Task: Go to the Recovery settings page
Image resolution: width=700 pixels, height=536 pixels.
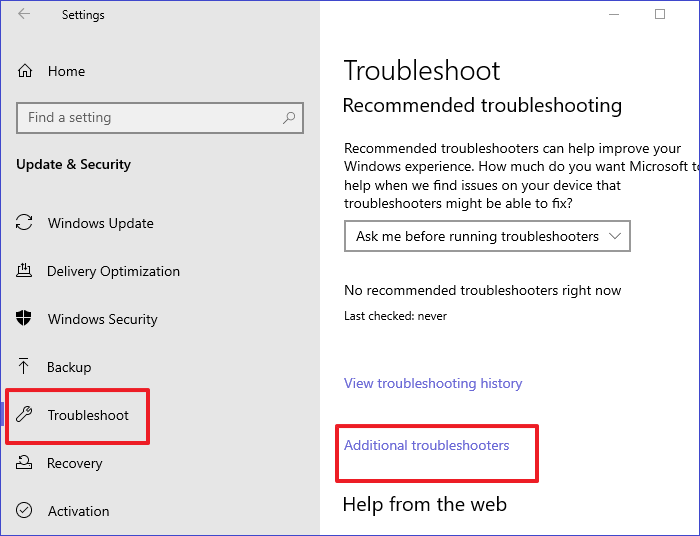Action: pos(74,463)
